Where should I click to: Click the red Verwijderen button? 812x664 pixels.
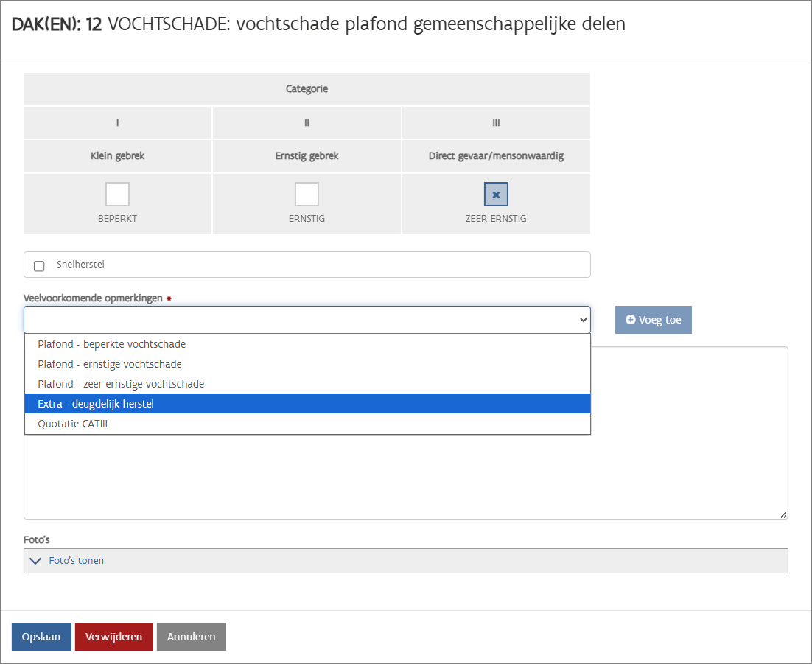pyautogui.click(x=113, y=637)
